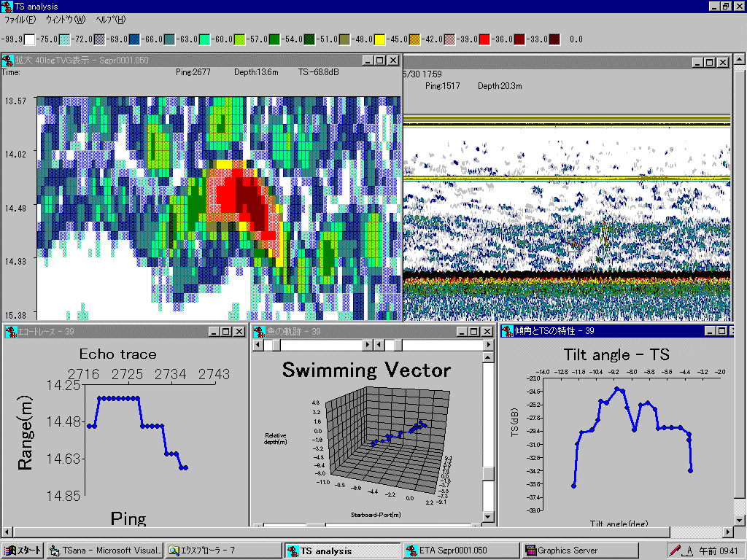Click the Ping:2677 readout
This screenshot has height=560, width=747.
coord(193,72)
